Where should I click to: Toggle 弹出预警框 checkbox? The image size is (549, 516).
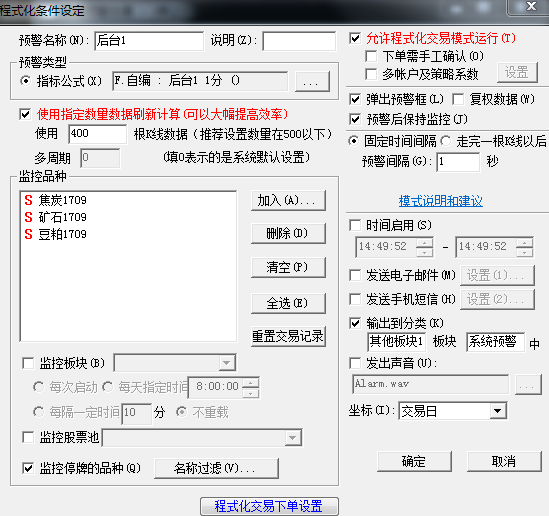click(x=355, y=99)
